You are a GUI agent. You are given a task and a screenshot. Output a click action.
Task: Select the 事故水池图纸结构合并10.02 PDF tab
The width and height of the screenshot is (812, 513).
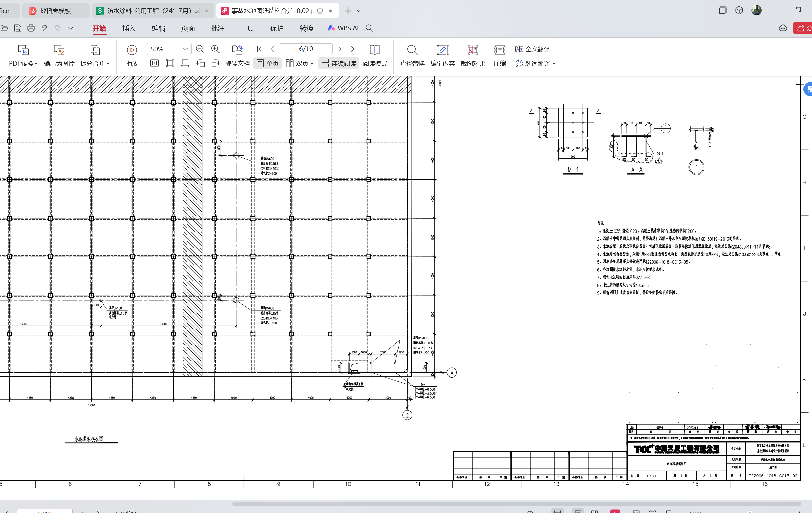pos(277,11)
